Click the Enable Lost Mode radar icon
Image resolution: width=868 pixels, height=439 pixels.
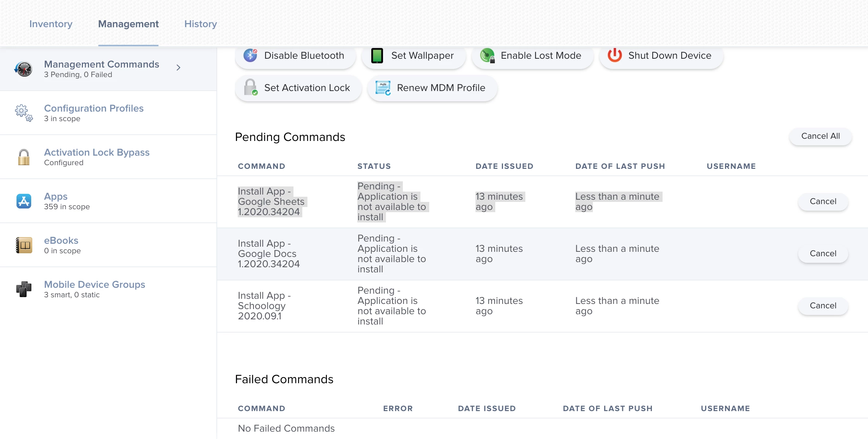click(488, 56)
